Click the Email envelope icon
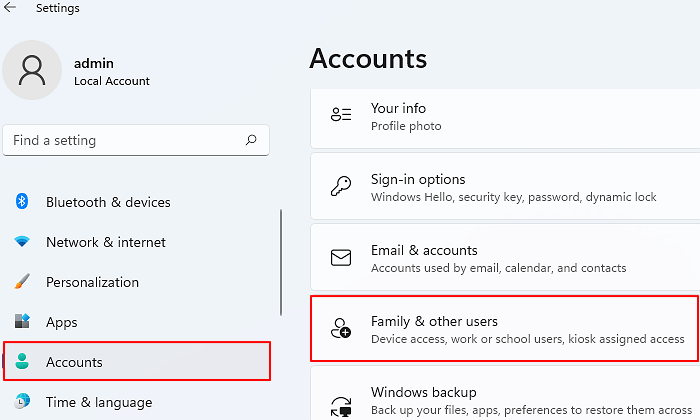Viewport: 700px width, 420px height. [341, 259]
